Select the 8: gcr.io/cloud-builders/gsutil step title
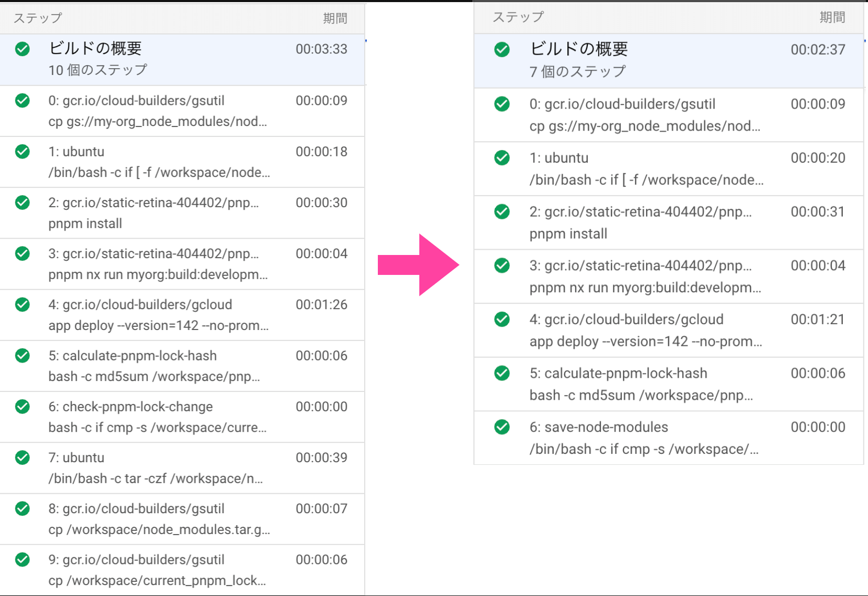 (x=136, y=508)
